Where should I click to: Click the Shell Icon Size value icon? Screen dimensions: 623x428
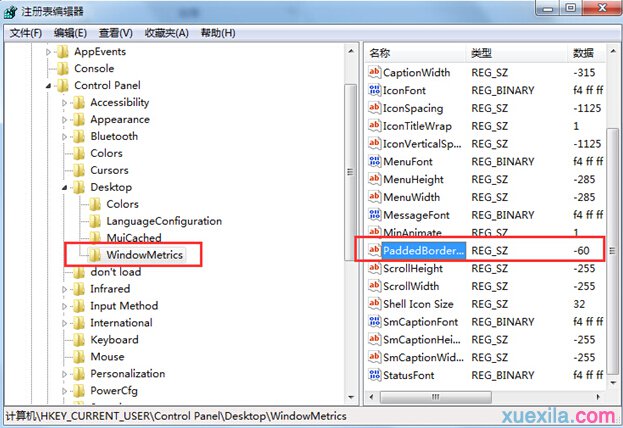coord(374,304)
